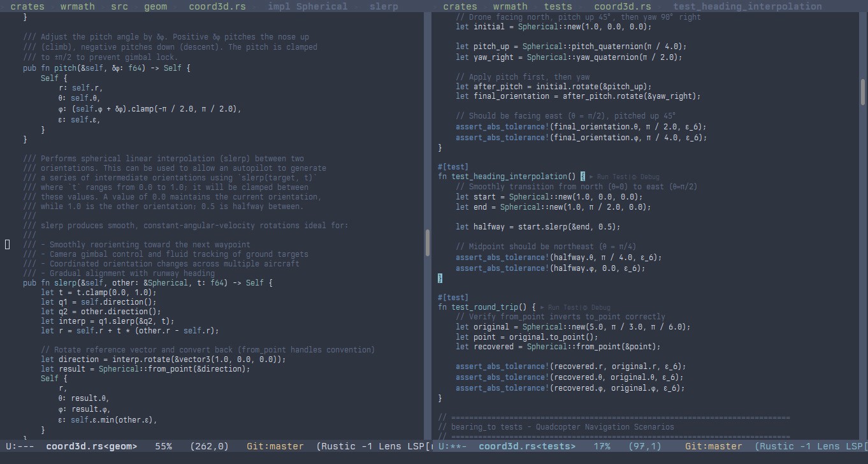Open coord3d.rs<geom> buffer name in mode line
This screenshot has height=464, width=868.
click(x=91, y=447)
